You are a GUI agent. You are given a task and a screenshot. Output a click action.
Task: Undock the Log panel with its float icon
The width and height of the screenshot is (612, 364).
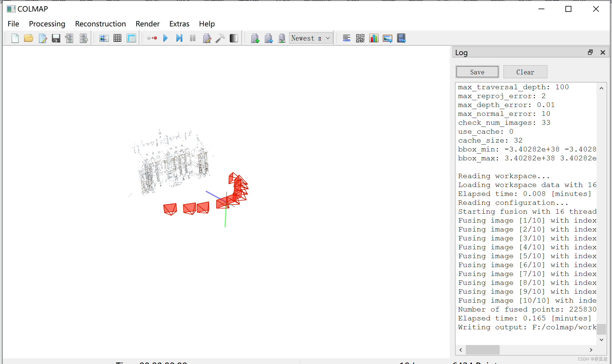(590, 52)
